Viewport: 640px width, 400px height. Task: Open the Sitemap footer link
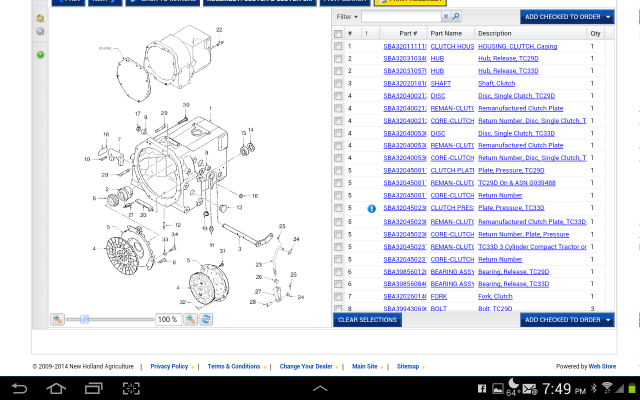tap(408, 367)
